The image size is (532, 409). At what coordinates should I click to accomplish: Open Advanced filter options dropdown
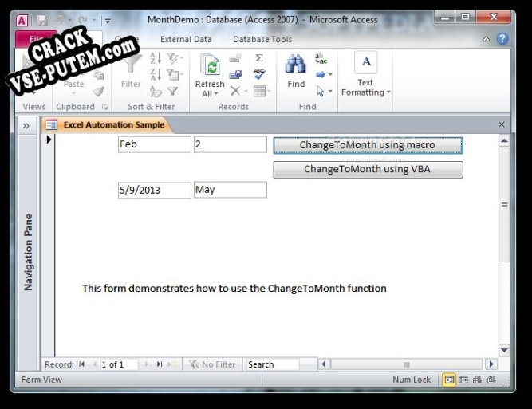pyautogui.click(x=175, y=74)
